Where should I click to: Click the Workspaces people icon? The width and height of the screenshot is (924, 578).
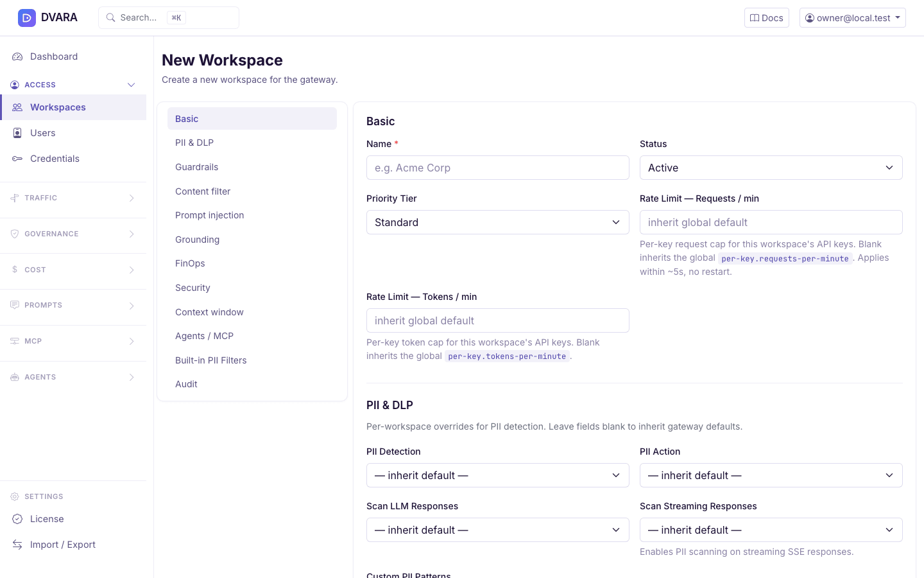(17, 107)
